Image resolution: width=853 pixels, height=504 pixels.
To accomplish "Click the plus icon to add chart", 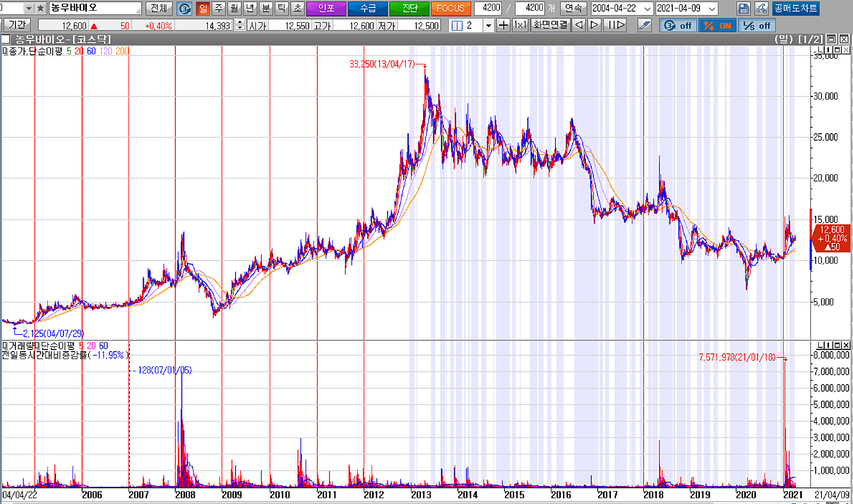I will [503, 25].
